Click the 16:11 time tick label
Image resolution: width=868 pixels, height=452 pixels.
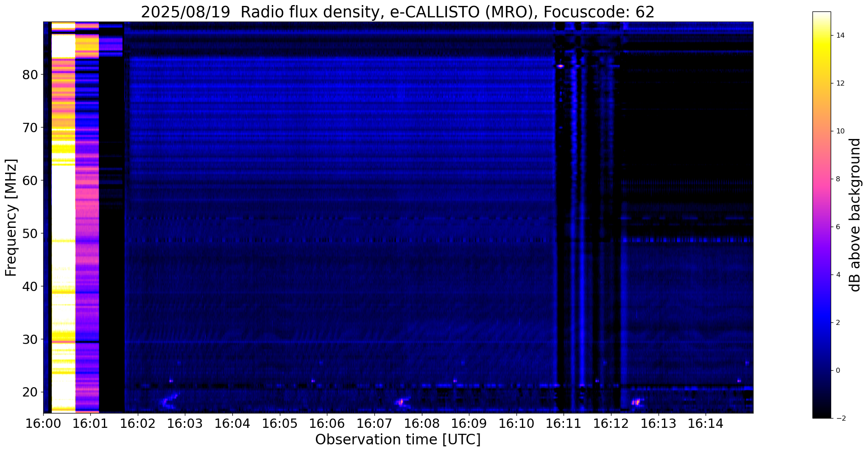tap(564, 424)
